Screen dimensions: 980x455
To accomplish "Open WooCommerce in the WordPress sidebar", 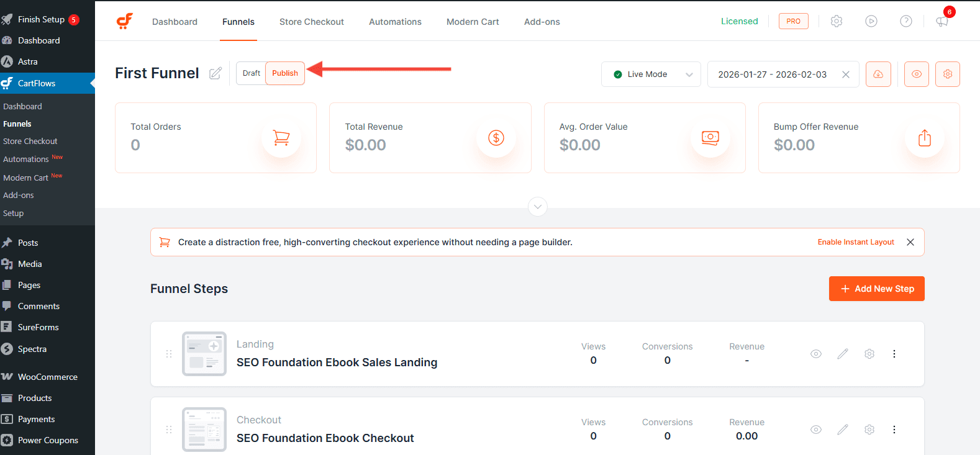I will pyautogui.click(x=47, y=377).
